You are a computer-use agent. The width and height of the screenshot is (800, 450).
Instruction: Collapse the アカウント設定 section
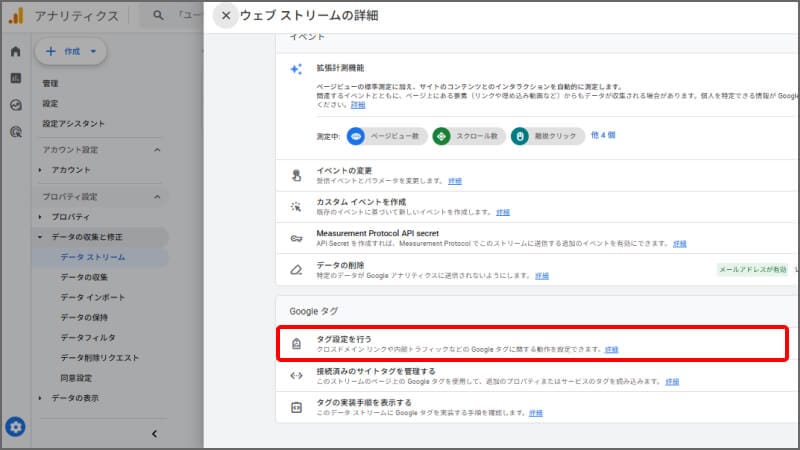[157, 150]
